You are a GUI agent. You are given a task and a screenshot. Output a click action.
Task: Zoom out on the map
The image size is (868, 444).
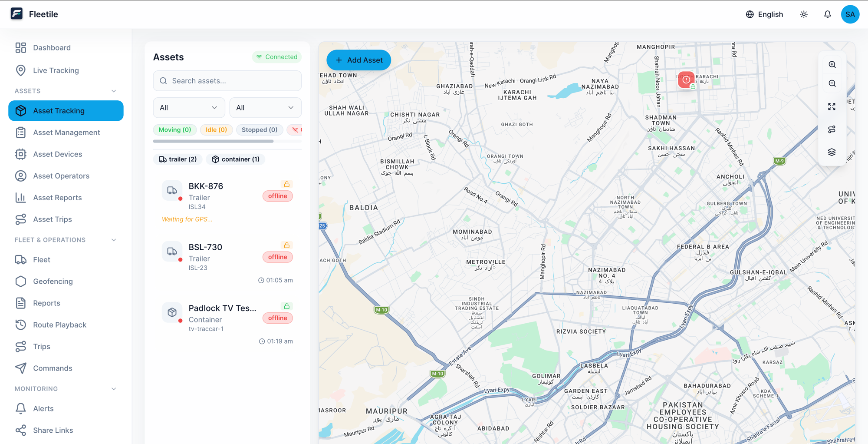point(832,83)
